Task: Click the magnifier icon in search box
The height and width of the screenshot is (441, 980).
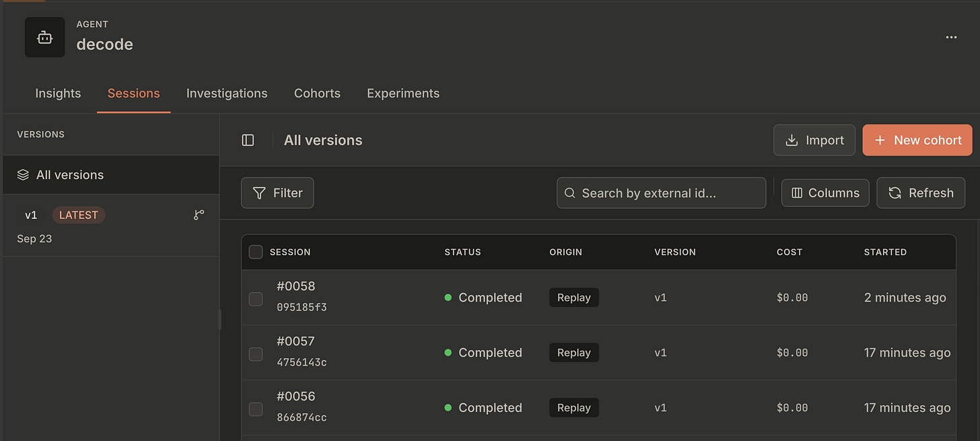Action: pyautogui.click(x=569, y=193)
